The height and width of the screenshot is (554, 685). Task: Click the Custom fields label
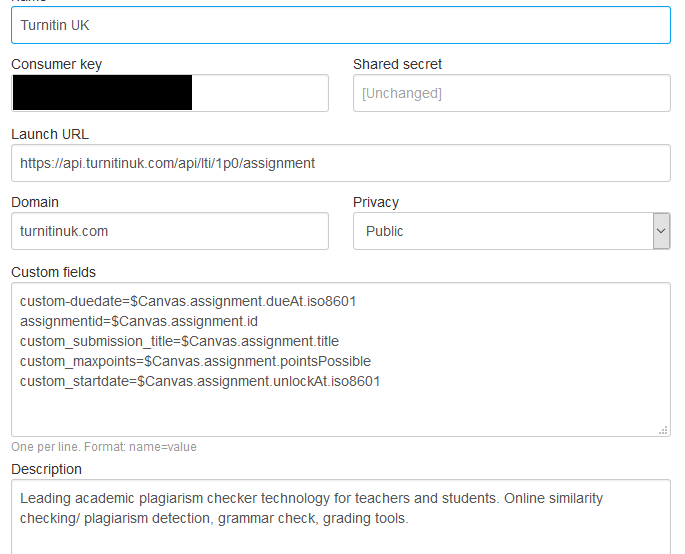(x=53, y=272)
